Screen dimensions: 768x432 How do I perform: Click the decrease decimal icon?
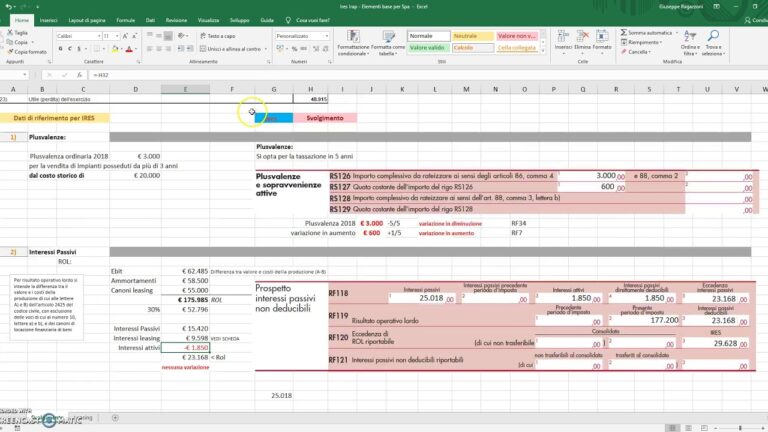point(326,49)
